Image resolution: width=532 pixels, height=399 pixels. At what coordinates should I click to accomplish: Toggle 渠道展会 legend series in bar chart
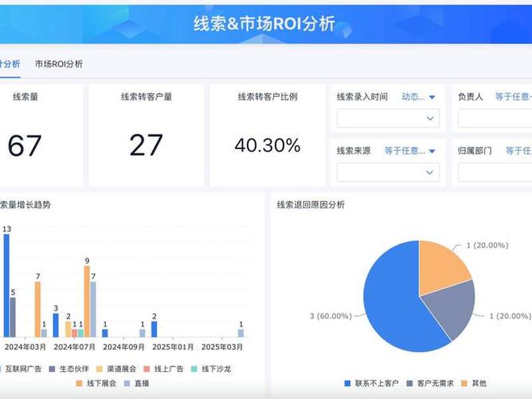116,369
